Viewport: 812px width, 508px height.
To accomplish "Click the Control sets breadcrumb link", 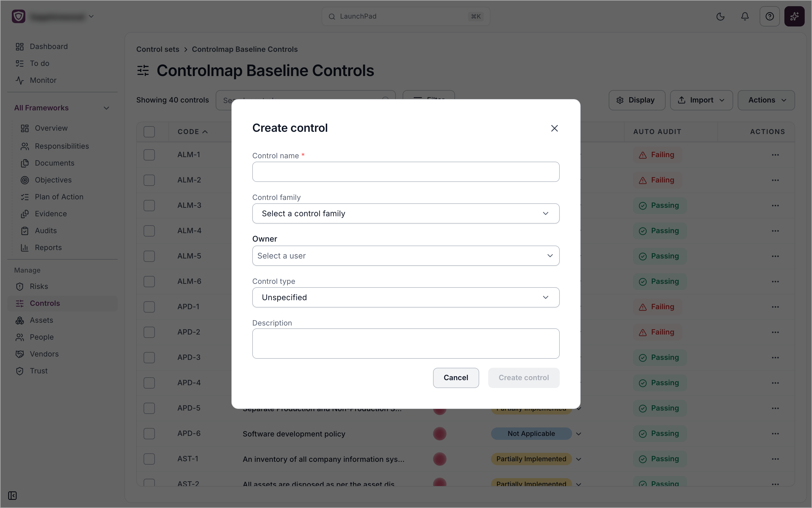I will [158, 49].
